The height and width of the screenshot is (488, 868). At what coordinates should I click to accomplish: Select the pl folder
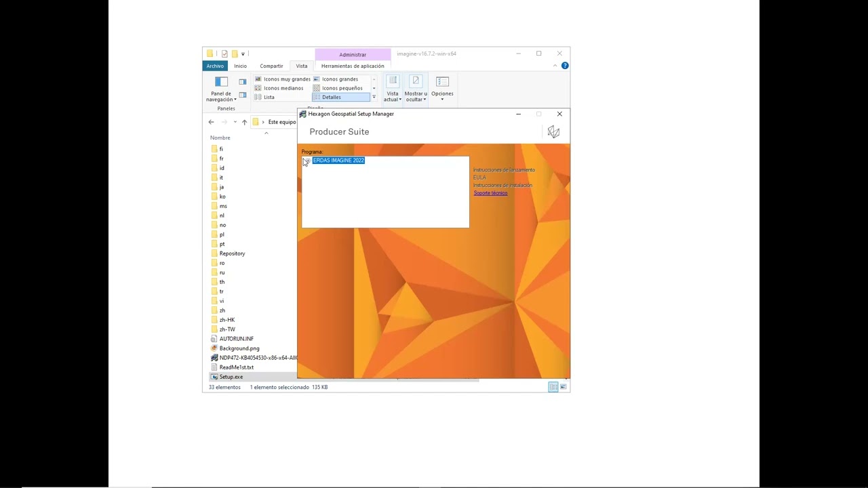pos(217,235)
